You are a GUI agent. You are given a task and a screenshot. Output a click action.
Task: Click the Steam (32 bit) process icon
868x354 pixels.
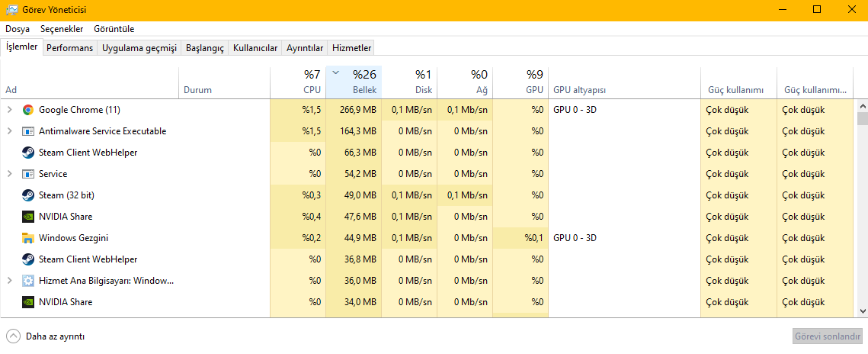[x=28, y=195]
